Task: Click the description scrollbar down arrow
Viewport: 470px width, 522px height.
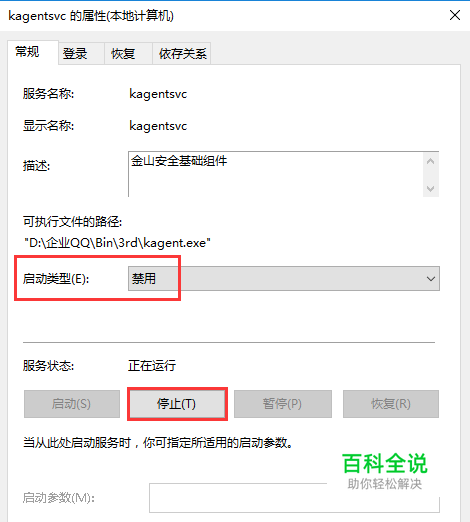Action: 431,189
